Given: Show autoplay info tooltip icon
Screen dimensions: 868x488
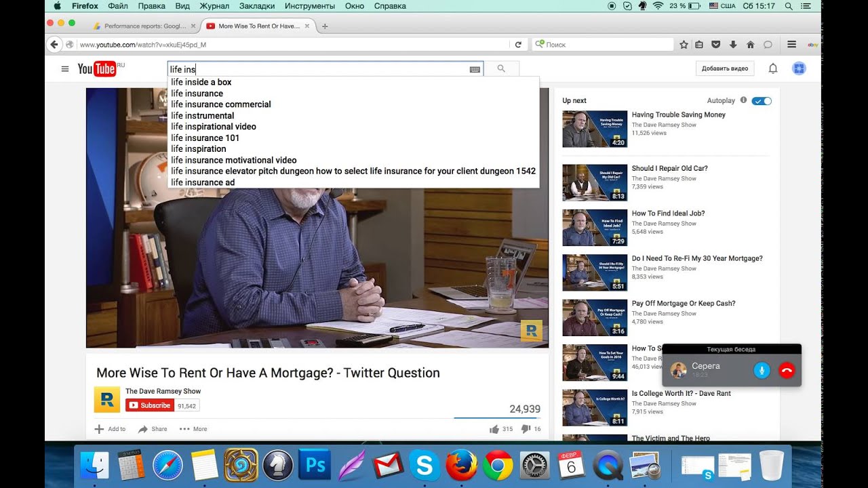Looking at the screenshot, I should pos(743,100).
